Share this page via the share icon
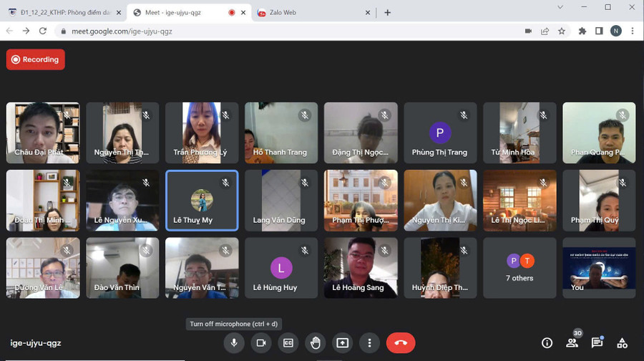644x361 pixels. click(545, 31)
